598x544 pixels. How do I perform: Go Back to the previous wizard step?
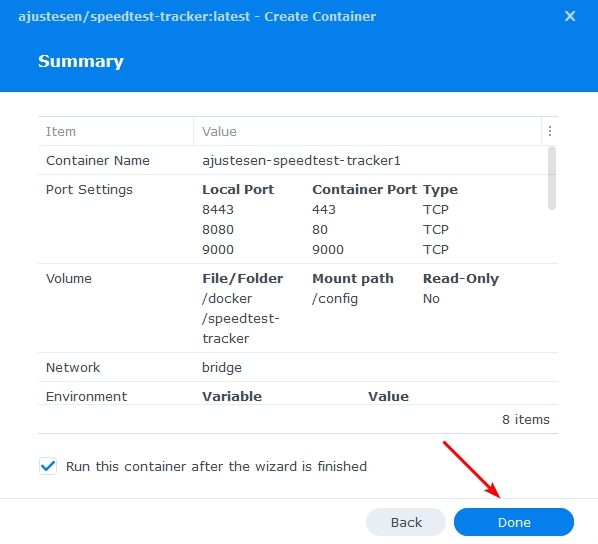[x=406, y=522]
